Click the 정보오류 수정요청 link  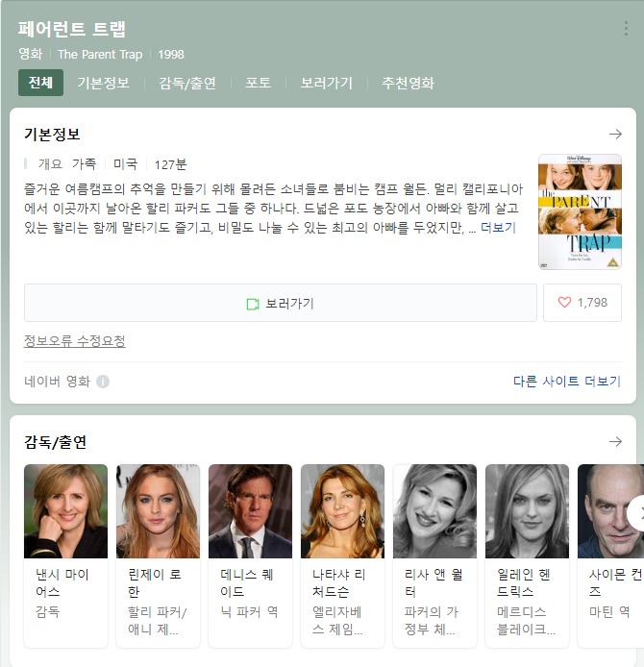click(x=74, y=341)
